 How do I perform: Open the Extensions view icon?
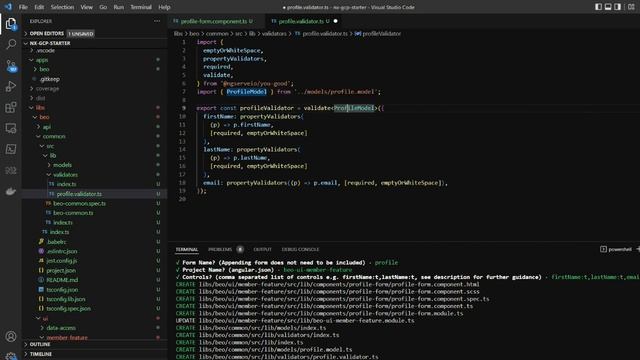(11, 107)
